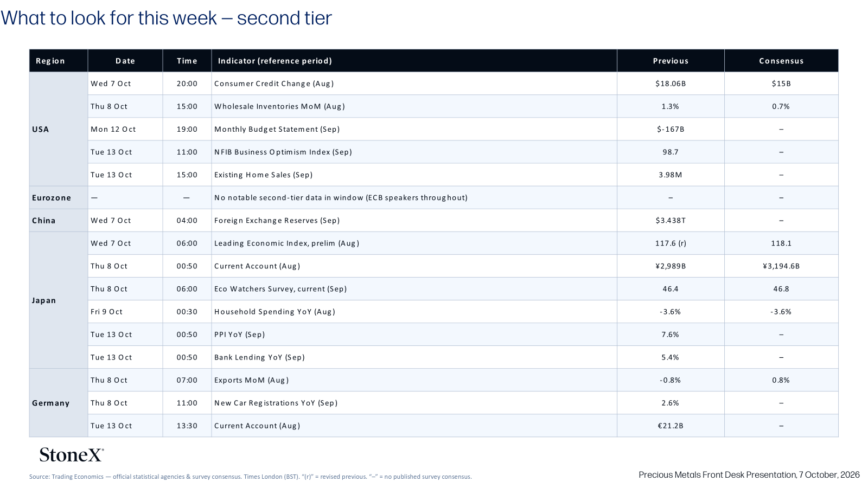
Task: Click 'Consumer Credit Change (Aug)' indicator
Action: click(414, 84)
